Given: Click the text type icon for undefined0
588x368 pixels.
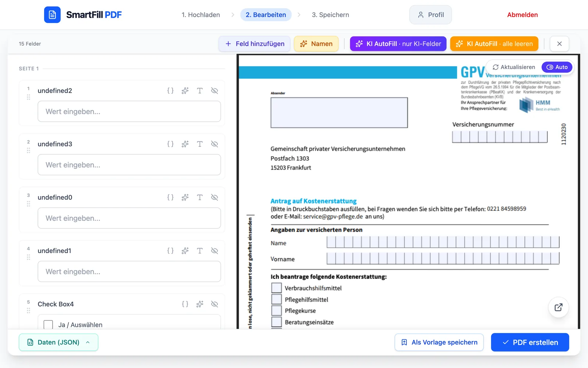Looking at the screenshot, I should click(x=200, y=197).
